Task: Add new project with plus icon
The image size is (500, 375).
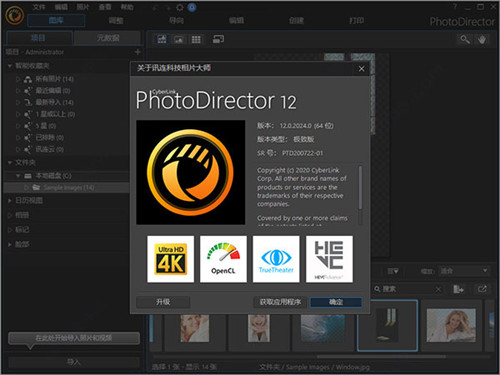Action: click(x=137, y=52)
